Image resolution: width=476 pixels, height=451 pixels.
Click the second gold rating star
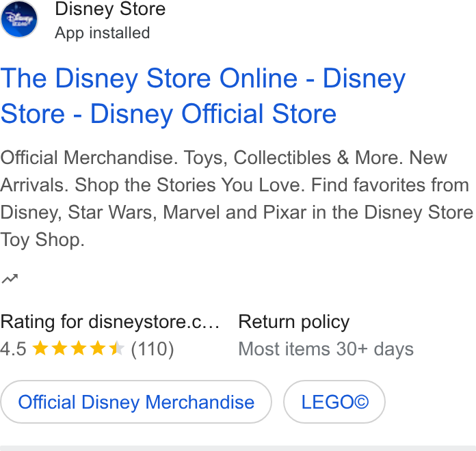pos(59,348)
